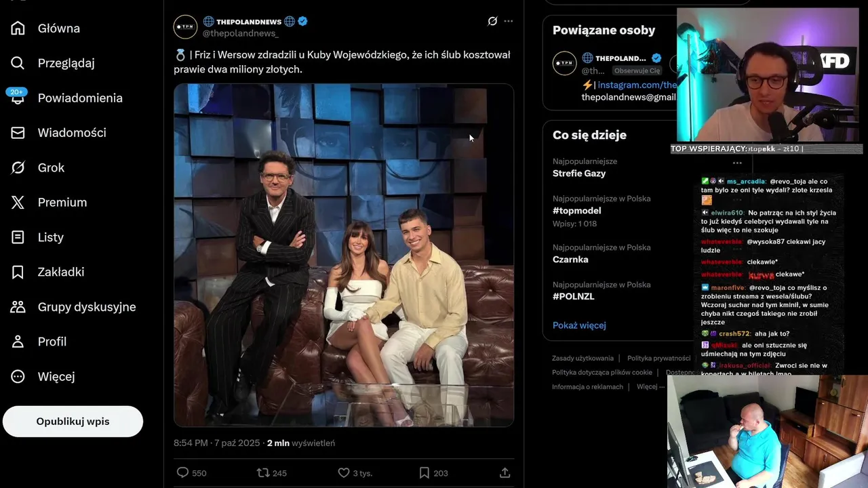Open the post's three-dot more menu

tap(509, 21)
